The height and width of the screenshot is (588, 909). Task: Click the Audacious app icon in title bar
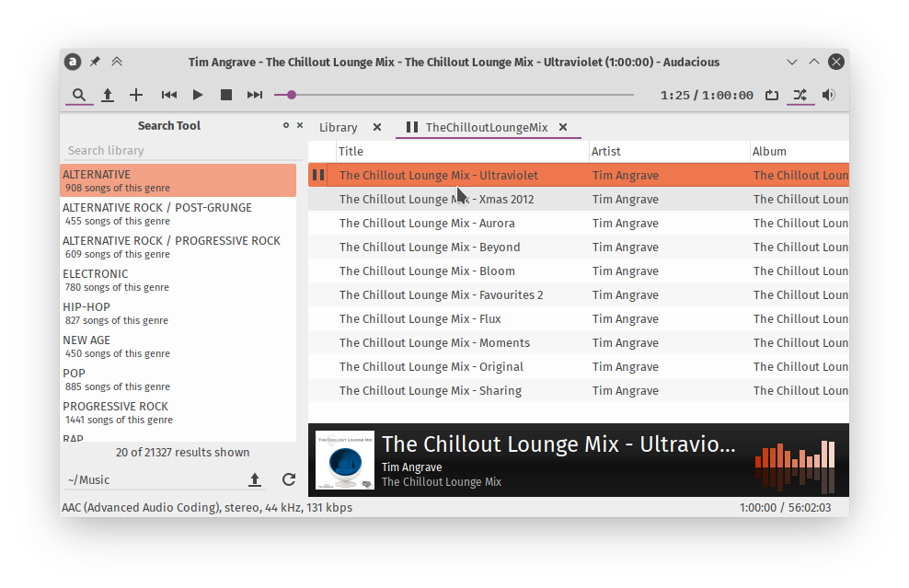(73, 62)
